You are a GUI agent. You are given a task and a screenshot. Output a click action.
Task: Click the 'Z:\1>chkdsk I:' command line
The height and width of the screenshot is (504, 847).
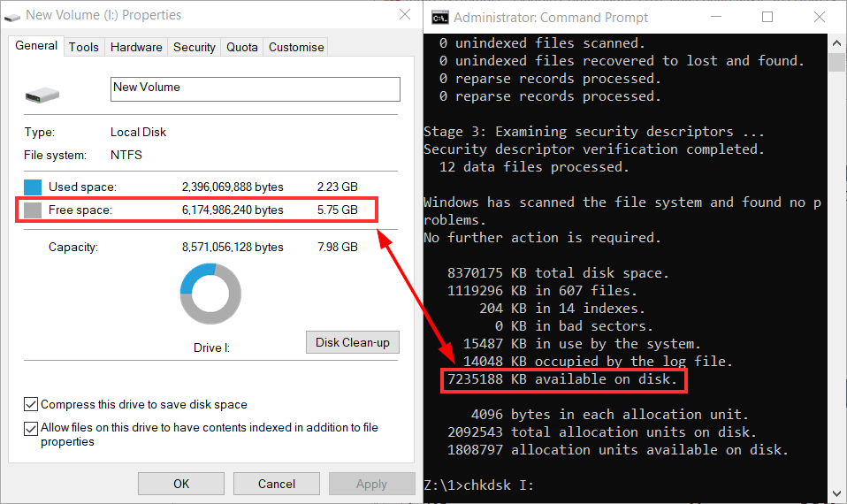[x=479, y=485]
